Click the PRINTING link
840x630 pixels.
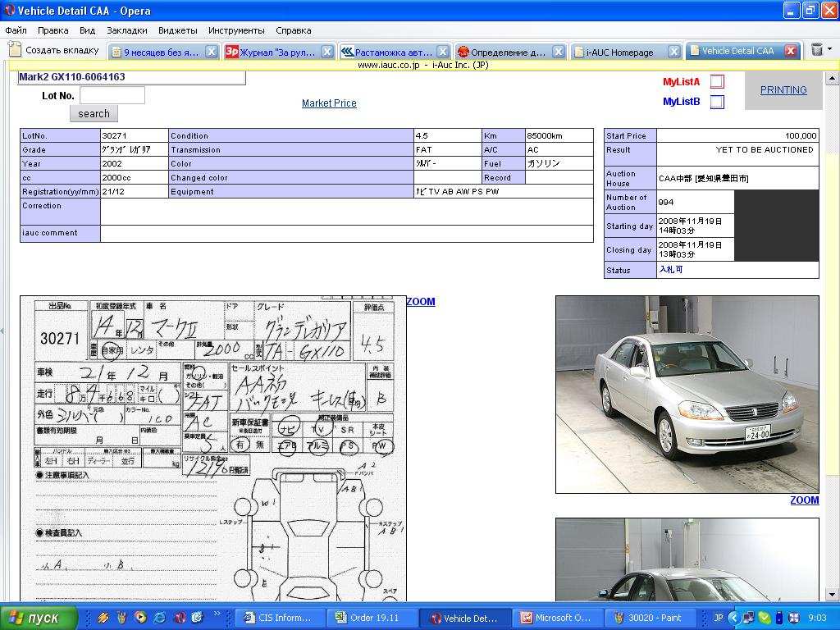pyautogui.click(x=783, y=90)
